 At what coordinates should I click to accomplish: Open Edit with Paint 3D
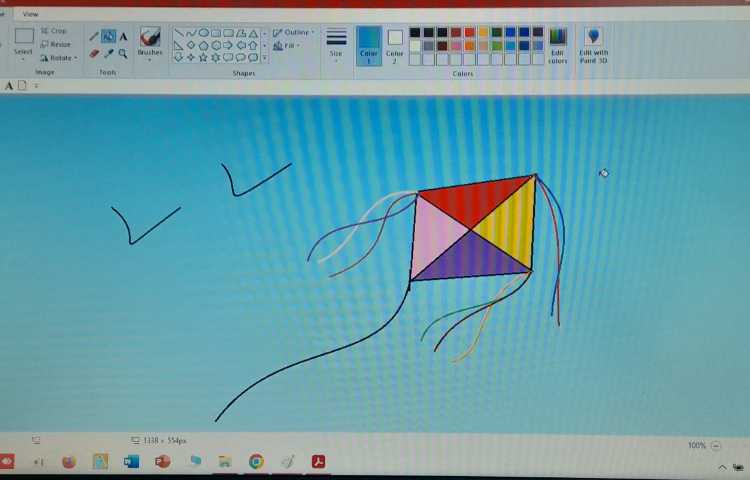(593, 45)
